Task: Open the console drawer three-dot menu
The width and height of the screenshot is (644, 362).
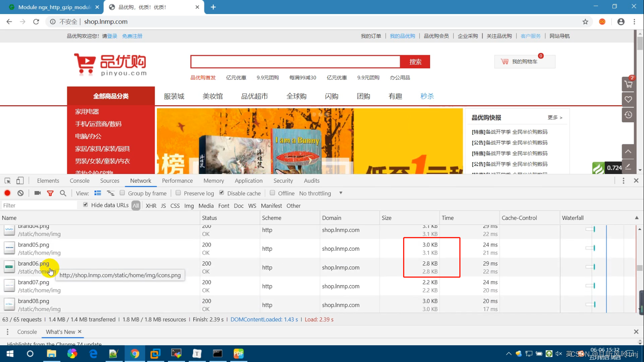Action: tap(7, 332)
